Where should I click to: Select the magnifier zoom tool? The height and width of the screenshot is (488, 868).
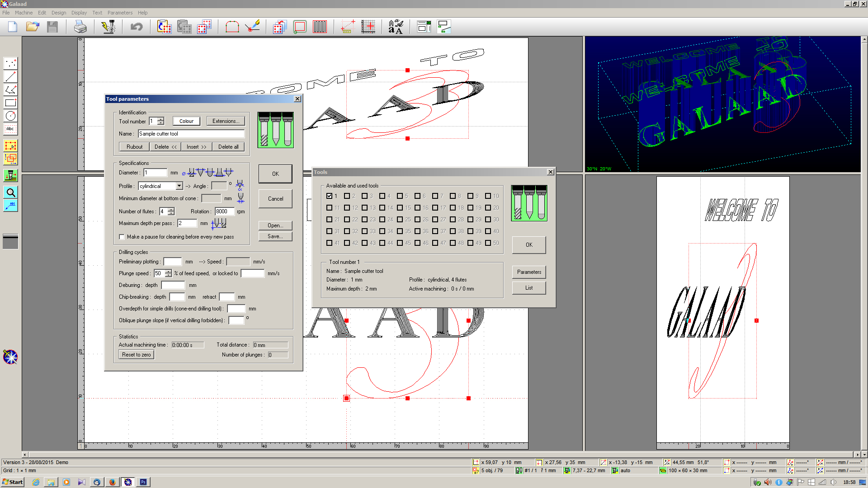pos(10,192)
